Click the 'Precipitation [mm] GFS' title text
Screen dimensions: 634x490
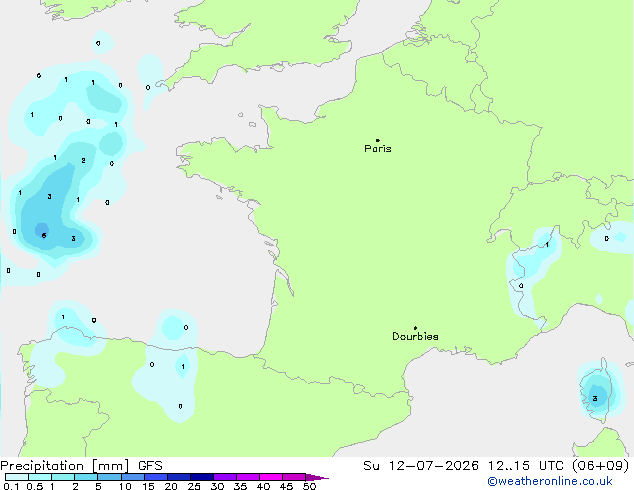pyautogui.click(x=81, y=466)
